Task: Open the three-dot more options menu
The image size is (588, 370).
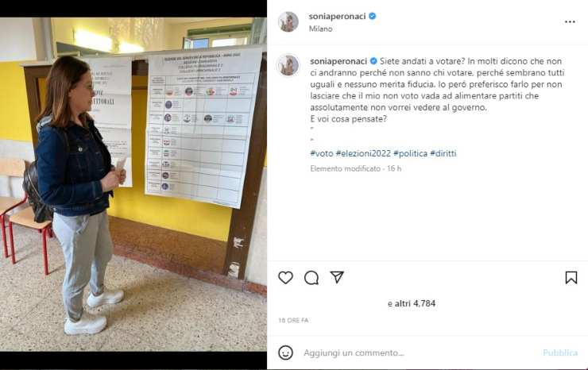Action: tap(570, 21)
